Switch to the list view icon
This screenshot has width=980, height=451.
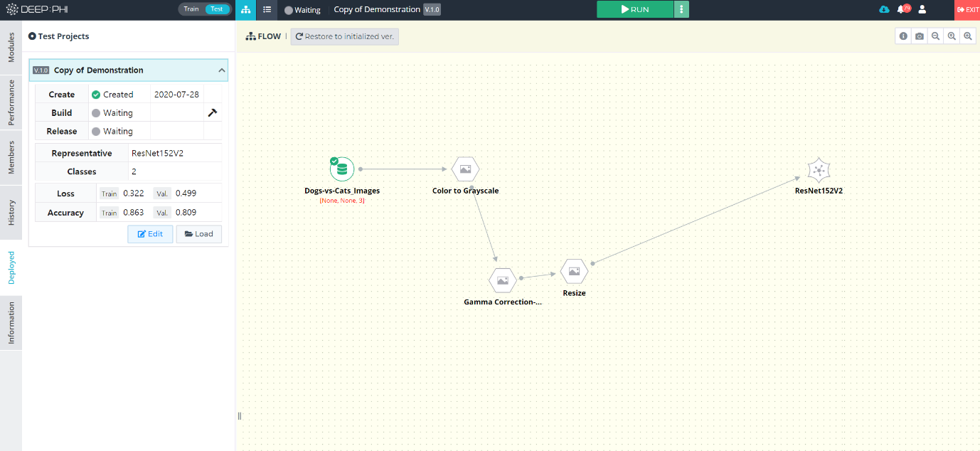click(x=267, y=10)
